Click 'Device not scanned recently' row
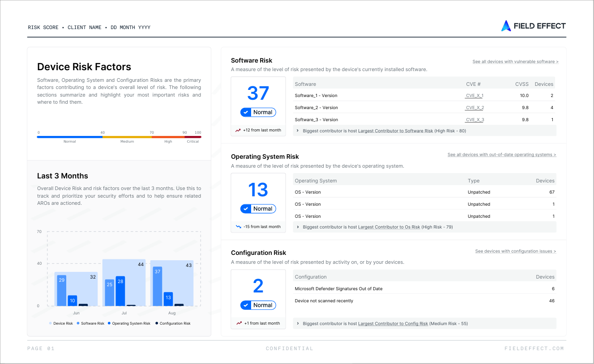The image size is (594, 364). coord(424,301)
